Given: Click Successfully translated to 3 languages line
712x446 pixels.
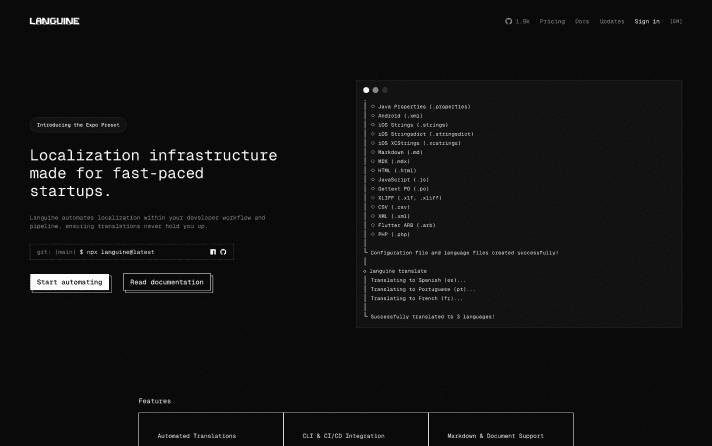Looking at the screenshot, I should coord(433,317).
